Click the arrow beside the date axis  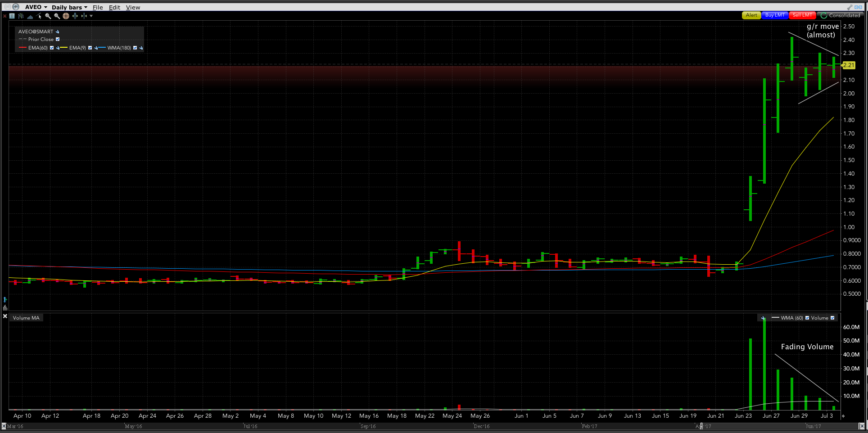[x=843, y=416]
